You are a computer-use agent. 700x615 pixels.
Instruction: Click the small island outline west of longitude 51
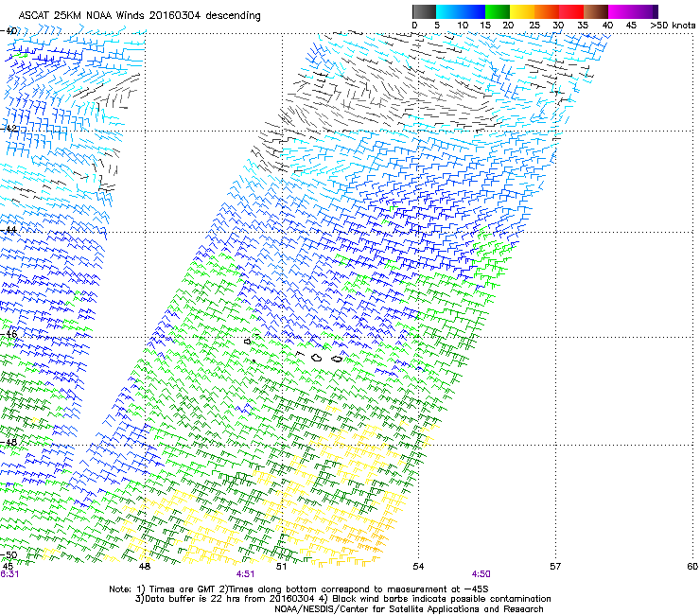click(247, 342)
